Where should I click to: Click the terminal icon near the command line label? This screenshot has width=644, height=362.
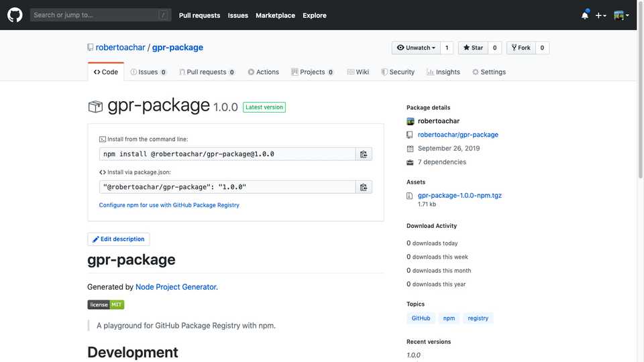pos(102,139)
